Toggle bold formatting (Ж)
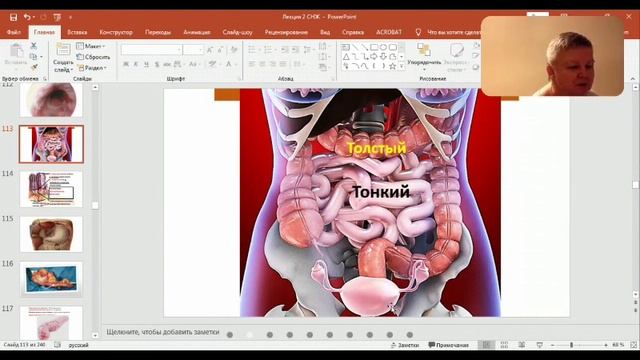 pyautogui.click(x=126, y=64)
